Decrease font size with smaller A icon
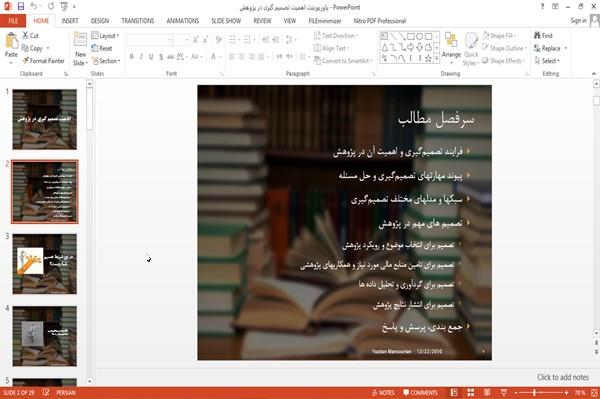This screenshot has height=399, width=600. [x=206, y=40]
